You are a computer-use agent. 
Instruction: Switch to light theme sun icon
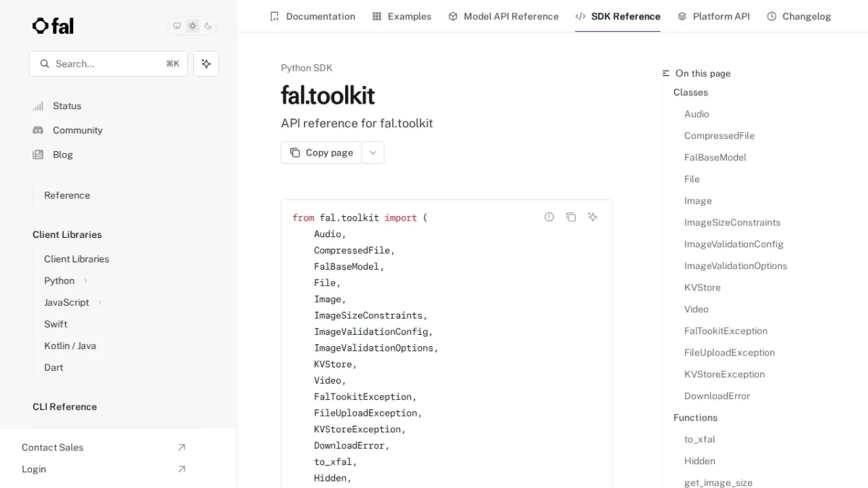click(192, 26)
